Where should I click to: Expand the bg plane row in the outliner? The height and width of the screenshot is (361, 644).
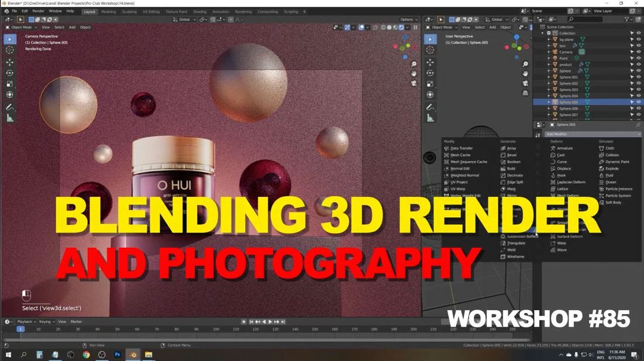click(x=549, y=39)
